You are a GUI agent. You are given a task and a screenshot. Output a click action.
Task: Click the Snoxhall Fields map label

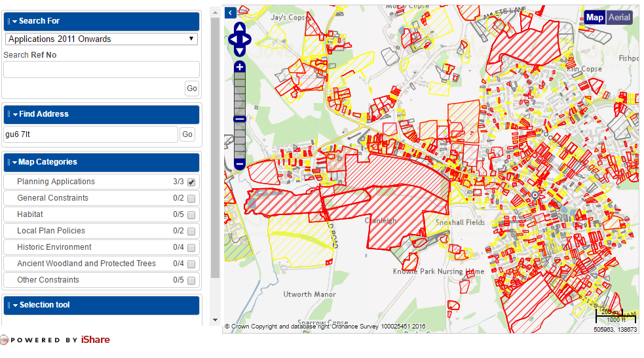[x=460, y=222]
